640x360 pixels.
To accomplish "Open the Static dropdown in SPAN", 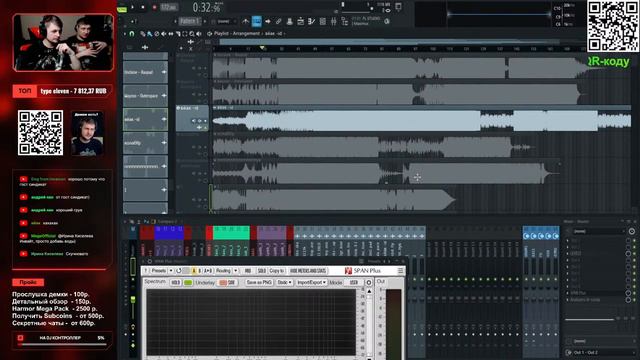I will [x=284, y=282].
